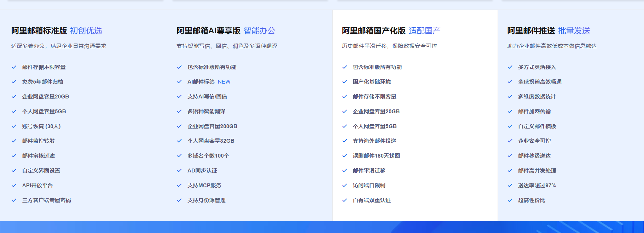The height and width of the screenshot is (233, 644).
Task: Click checkmark beside 企业网盘容量200GB
Action: coord(179,126)
